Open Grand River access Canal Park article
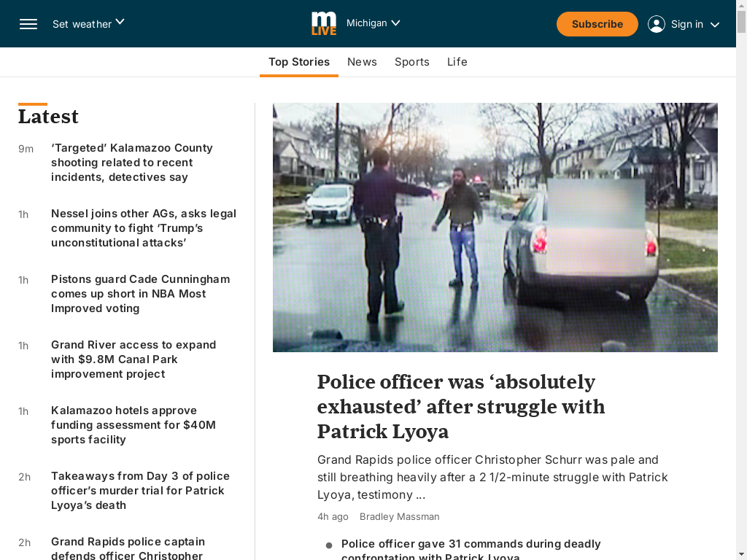 click(133, 359)
